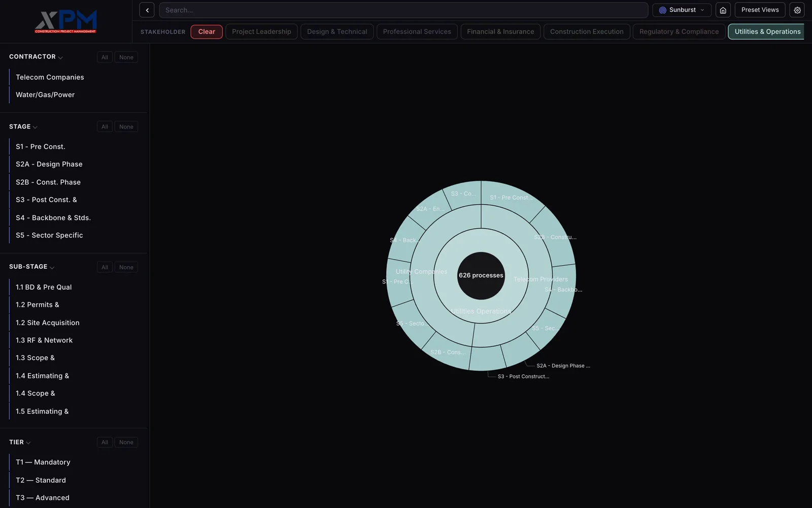Viewport: 812px width, 508px height.
Task: Open Preset Views
Action: pos(760,10)
